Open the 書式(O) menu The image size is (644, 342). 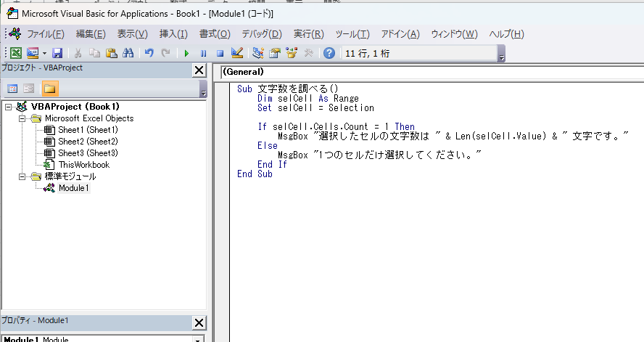click(215, 34)
